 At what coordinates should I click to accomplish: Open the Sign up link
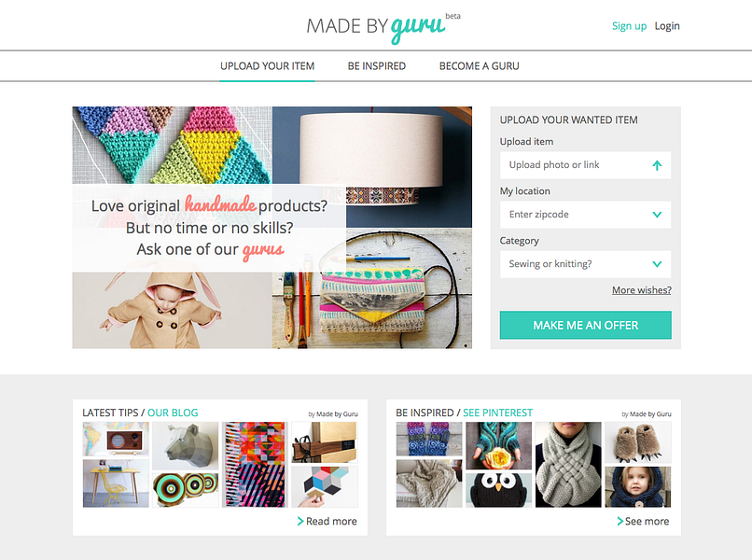coord(629,26)
